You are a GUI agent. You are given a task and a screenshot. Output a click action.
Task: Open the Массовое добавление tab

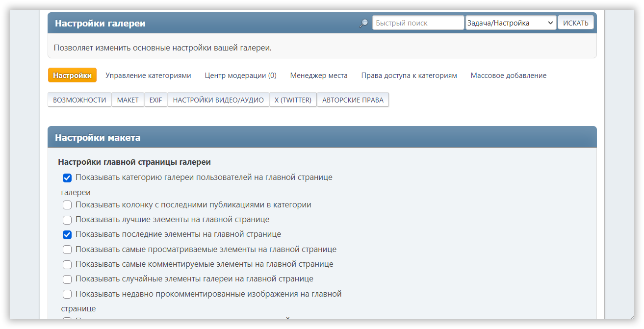tap(509, 76)
